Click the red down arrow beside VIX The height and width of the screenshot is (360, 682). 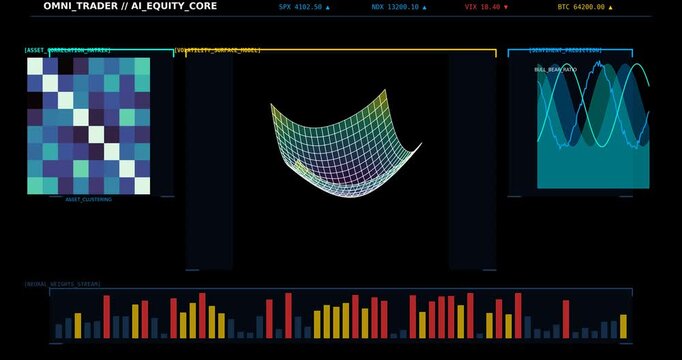[x=505, y=7]
